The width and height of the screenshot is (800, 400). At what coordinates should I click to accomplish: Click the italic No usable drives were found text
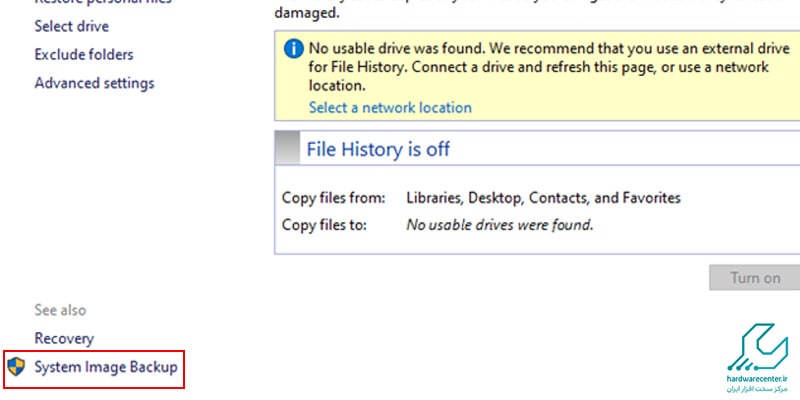pos(500,224)
